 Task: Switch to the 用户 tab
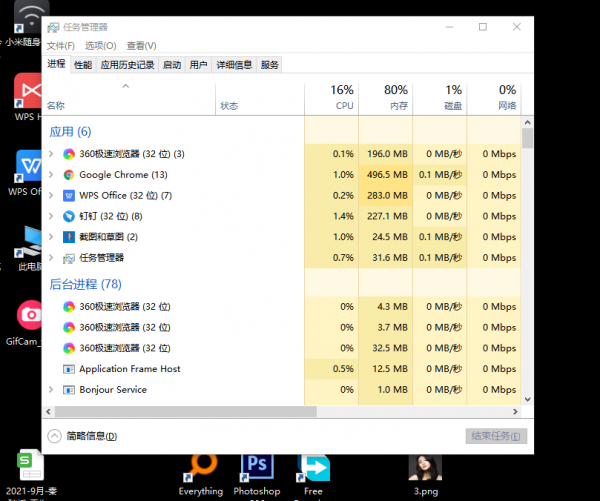click(198, 65)
